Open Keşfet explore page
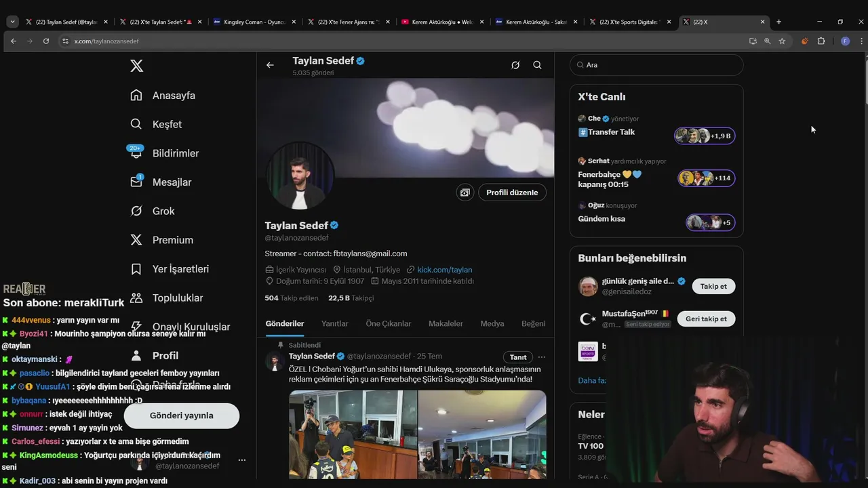The image size is (868, 488). coord(156,124)
